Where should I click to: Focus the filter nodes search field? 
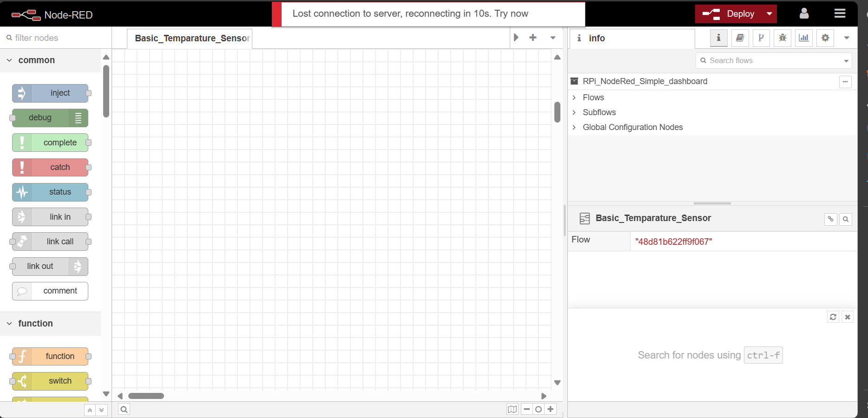56,38
